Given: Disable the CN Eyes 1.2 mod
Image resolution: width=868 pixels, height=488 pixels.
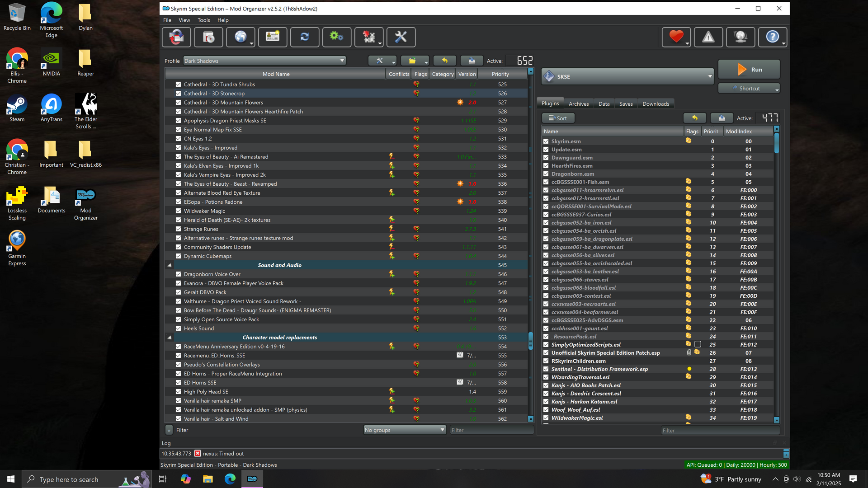Looking at the screenshot, I should (178, 139).
